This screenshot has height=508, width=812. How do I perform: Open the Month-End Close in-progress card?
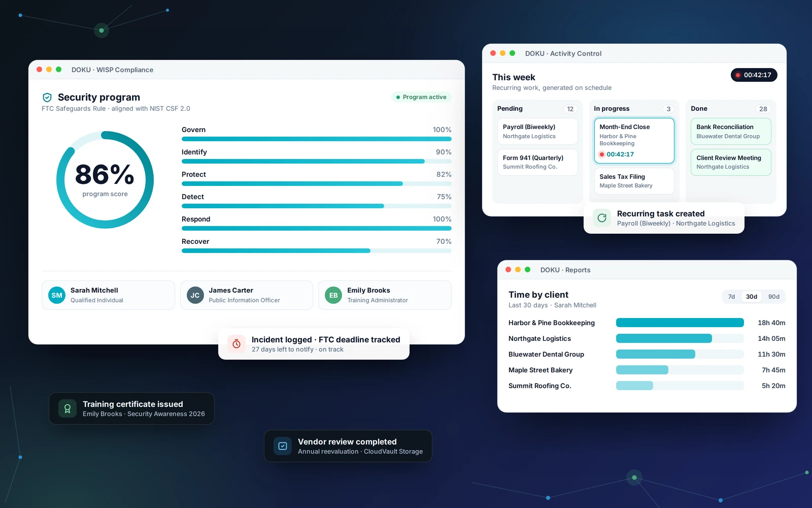634,141
